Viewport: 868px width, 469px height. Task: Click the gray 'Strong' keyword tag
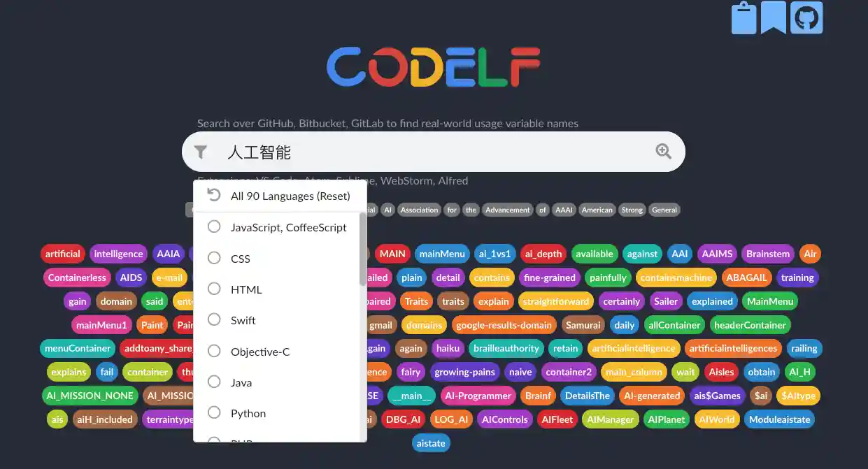pyautogui.click(x=632, y=210)
